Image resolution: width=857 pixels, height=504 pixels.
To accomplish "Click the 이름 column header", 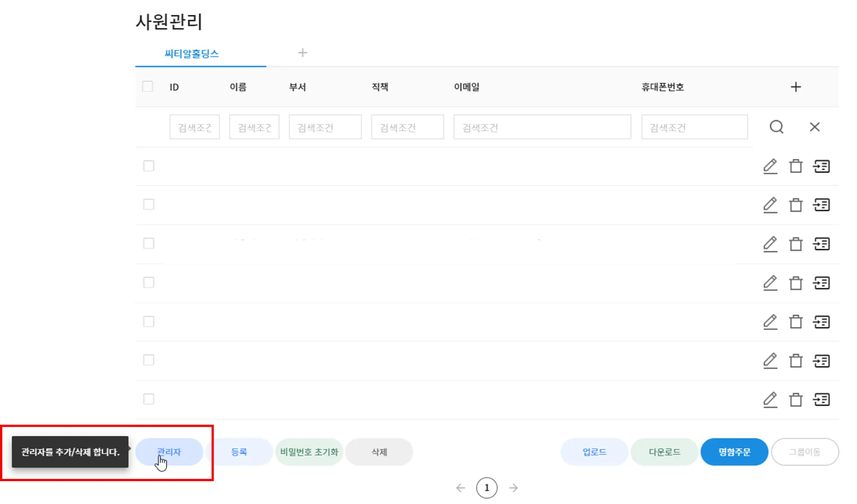I will click(238, 87).
